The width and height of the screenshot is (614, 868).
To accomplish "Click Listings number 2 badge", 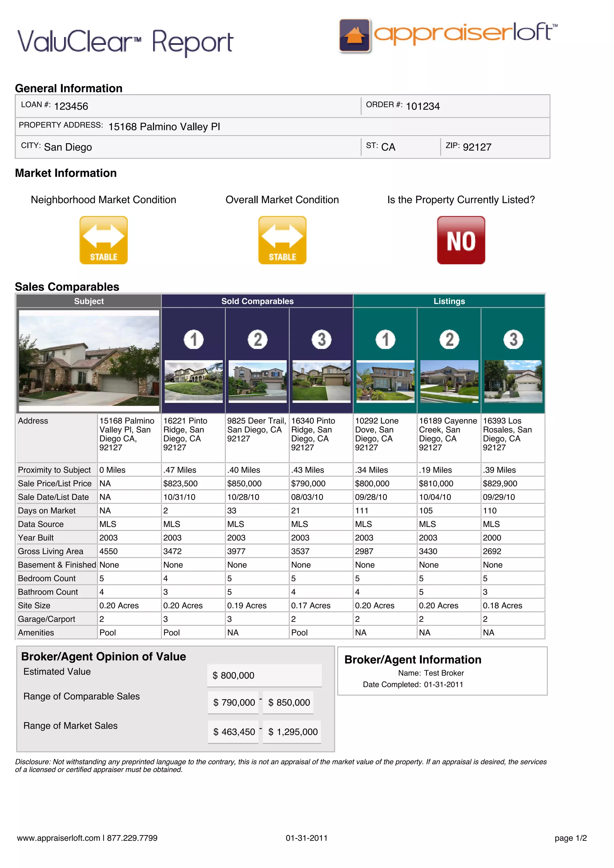I will pos(449,339).
